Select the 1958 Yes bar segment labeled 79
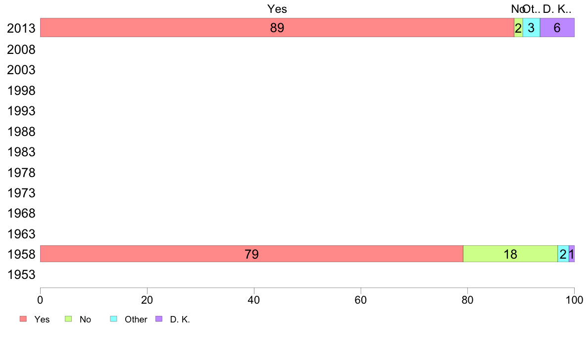Image resolution: width=588 pixels, height=364 pixels. (251, 254)
